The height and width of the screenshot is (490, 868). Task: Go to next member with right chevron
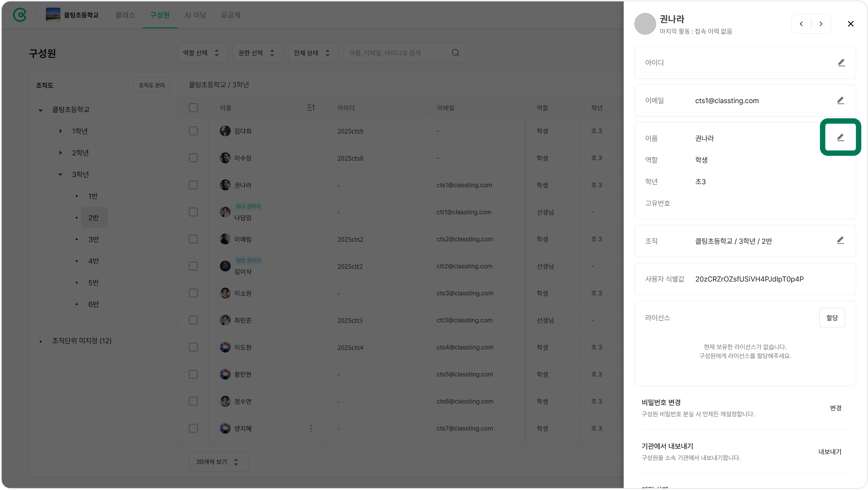pyautogui.click(x=821, y=24)
